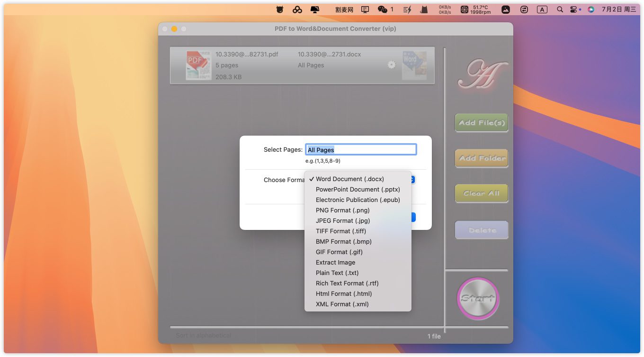The height and width of the screenshot is (357, 644).
Task: Click the network speed KB/s indicator
Action: 445,9
